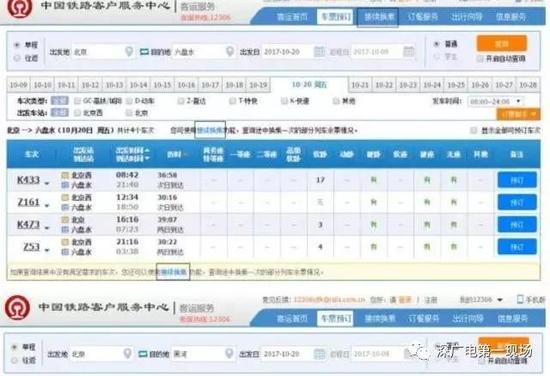This screenshot has width=550, height=376.
Task: Click 登录 link in lower header
Action: click(405, 300)
